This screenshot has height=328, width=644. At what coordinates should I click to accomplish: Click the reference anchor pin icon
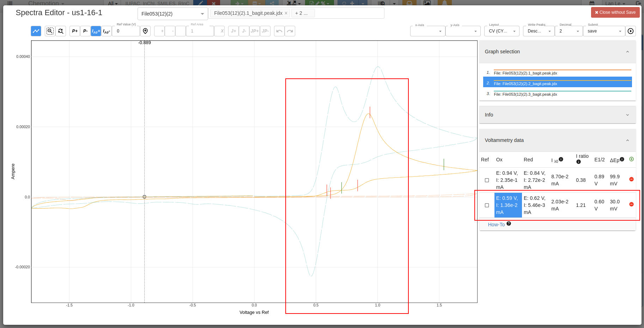click(145, 31)
